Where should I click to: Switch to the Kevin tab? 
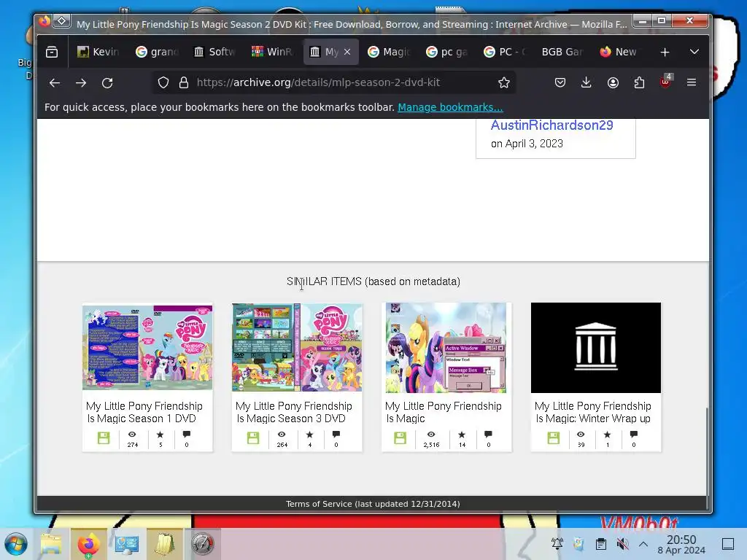pos(98,52)
